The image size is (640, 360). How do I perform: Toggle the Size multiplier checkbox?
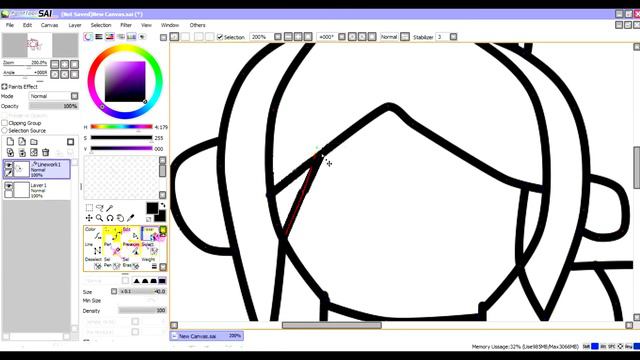point(114,291)
